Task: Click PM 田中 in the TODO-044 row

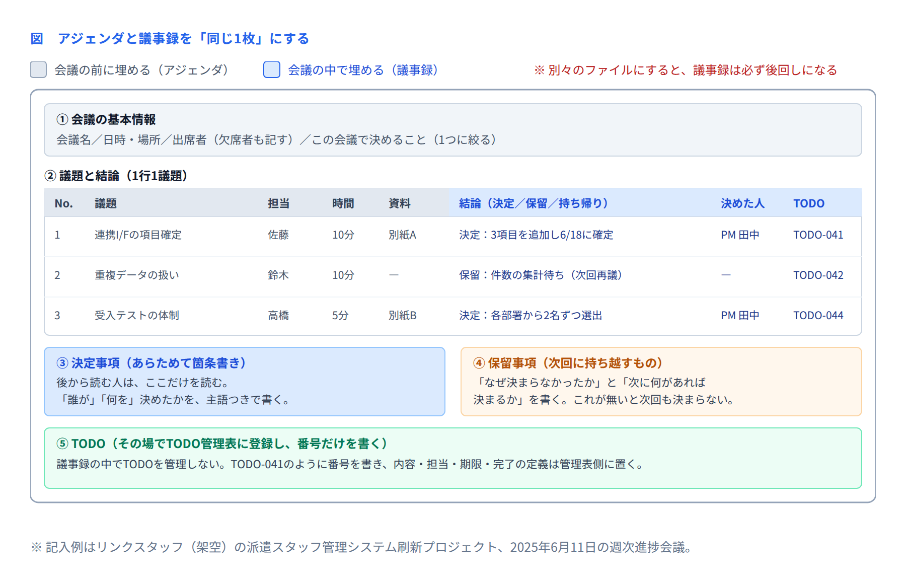Action: click(740, 315)
